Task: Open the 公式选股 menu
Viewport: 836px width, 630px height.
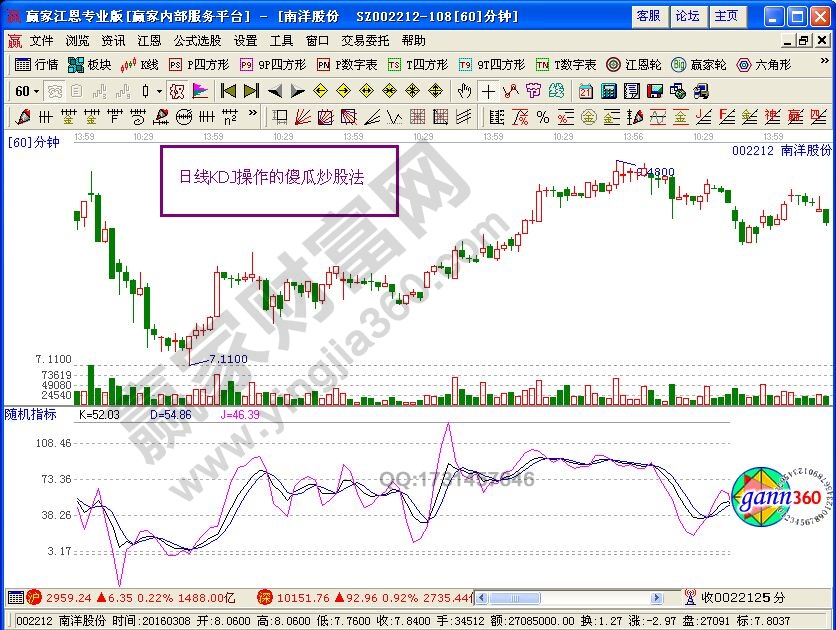Action: [x=197, y=41]
